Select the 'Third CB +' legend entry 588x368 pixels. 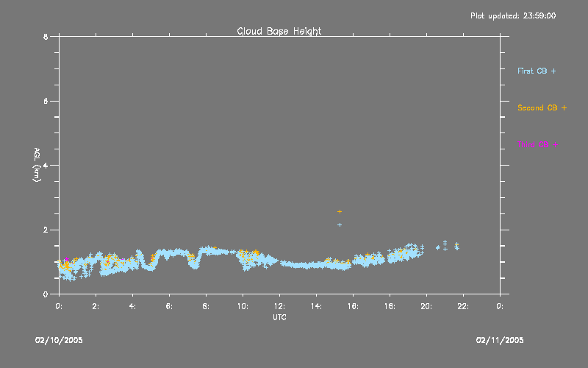click(537, 144)
